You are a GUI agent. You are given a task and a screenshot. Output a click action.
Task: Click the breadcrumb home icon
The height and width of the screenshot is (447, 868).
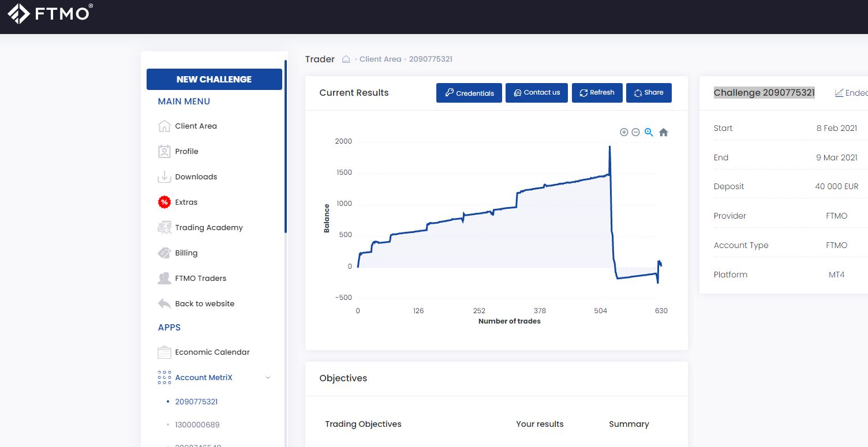pos(346,59)
